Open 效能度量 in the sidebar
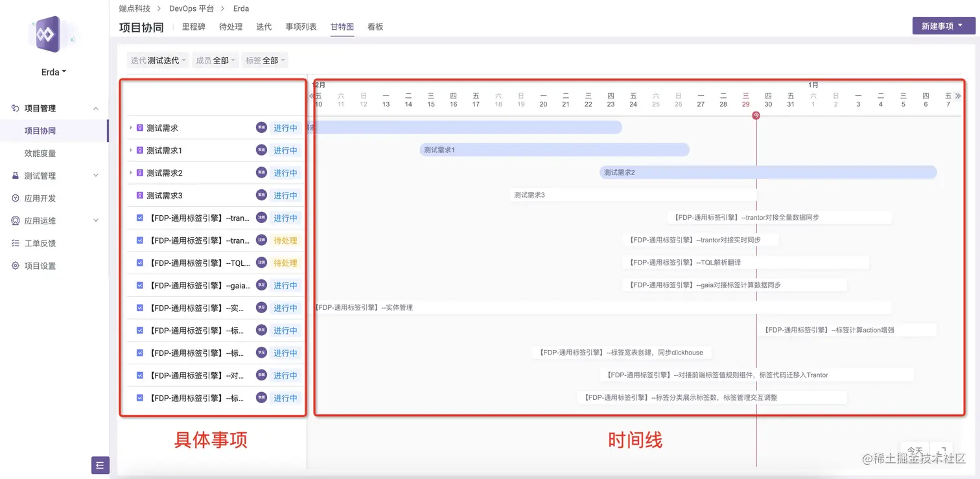The height and width of the screenshot is (479, 980). [40, 154]
